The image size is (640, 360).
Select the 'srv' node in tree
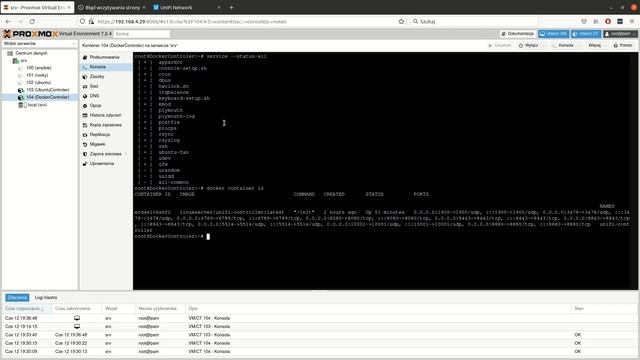click(24, 61)
